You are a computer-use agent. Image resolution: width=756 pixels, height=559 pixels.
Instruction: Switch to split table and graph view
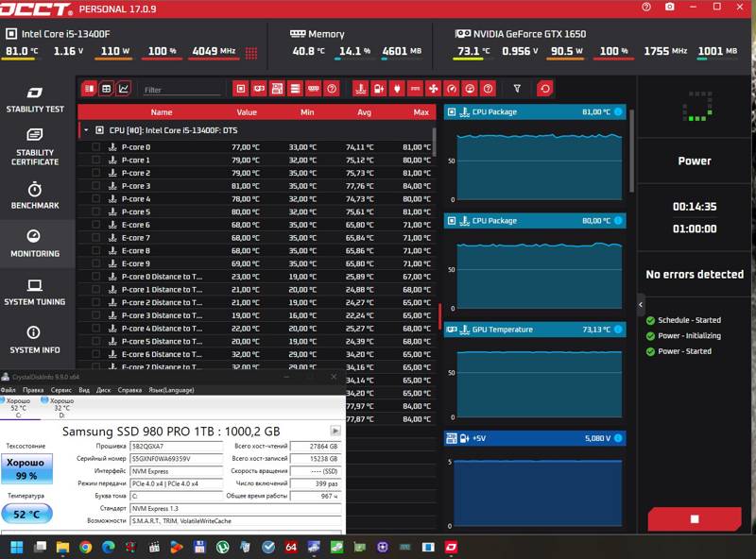pyautogui.click(x=90, y=89)
